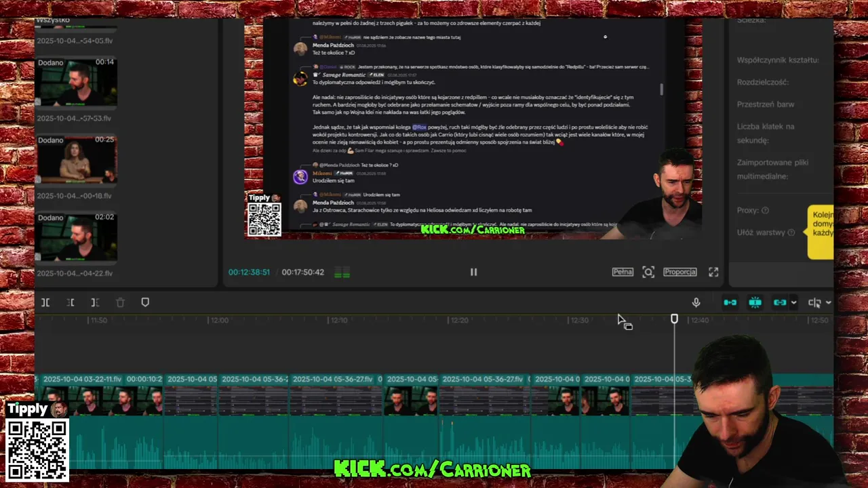868x488 pixels.
Task: Select the media thumbnail with duration 00:14
Action: [x=77, y=82]
